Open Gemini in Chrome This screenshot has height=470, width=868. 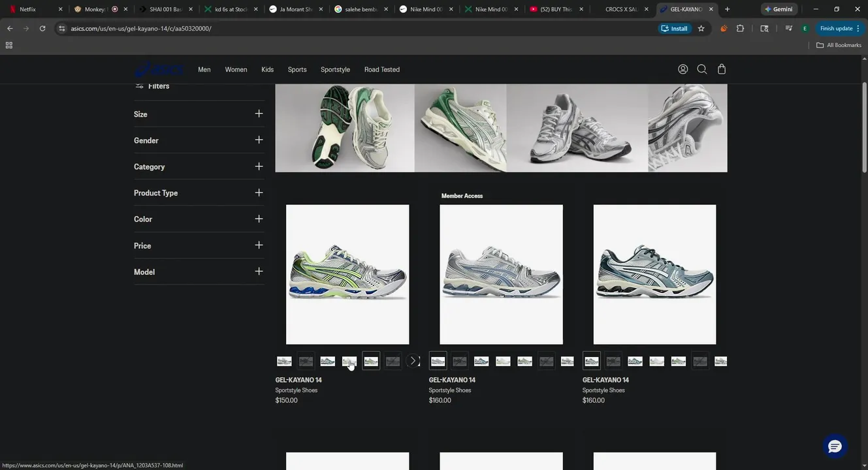779,9
